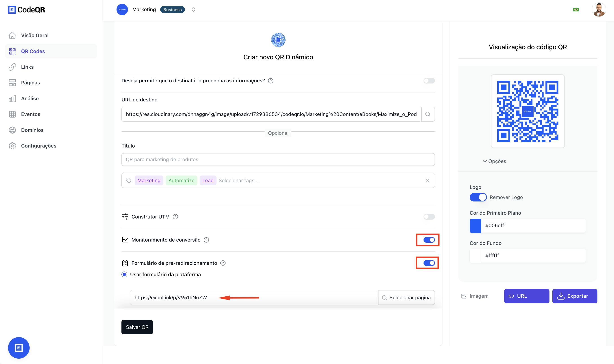Click the QR code preview image
The height and width of the screenshot is (364, 614).
pos(528,111)
